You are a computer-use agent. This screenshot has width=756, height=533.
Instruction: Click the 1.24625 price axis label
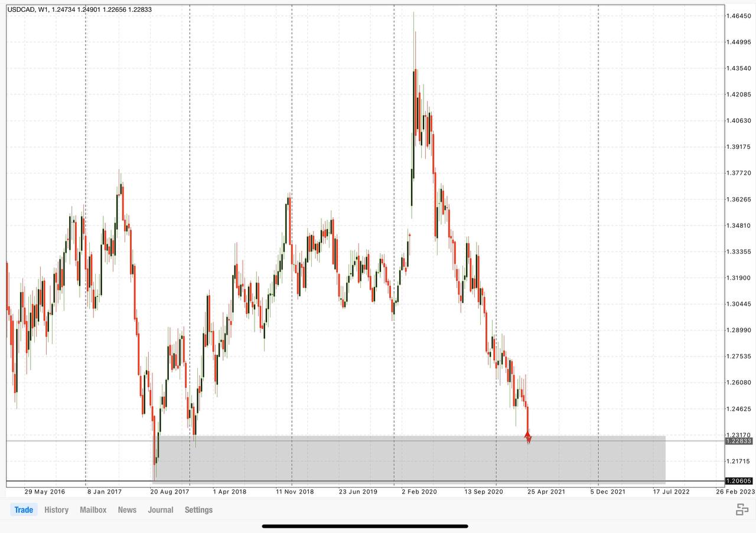[740, 408]
